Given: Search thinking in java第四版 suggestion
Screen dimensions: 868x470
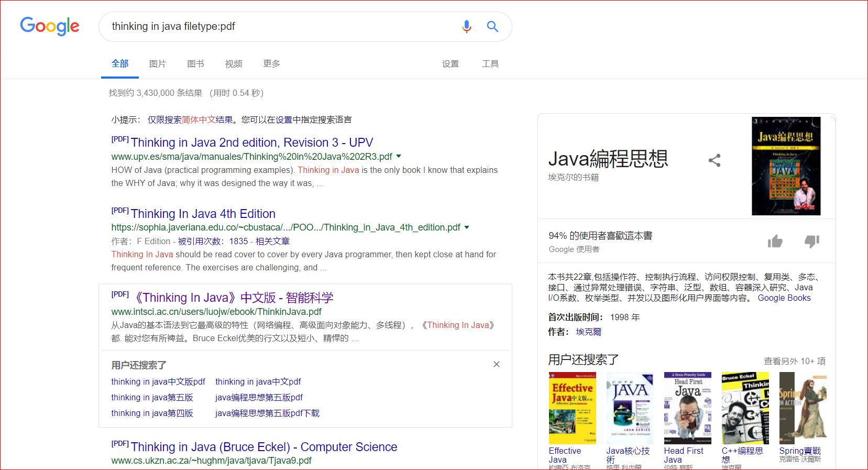Looking at the screenshot, I should [x=152, y=413].
